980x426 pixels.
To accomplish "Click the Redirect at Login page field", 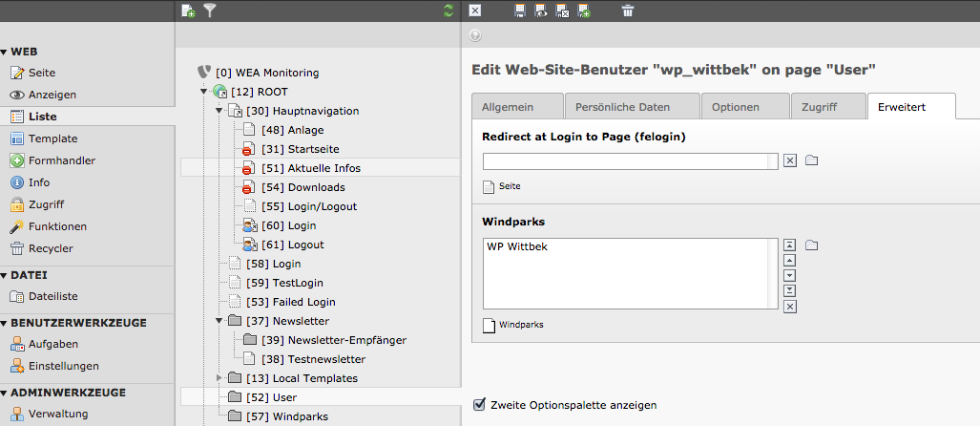I will coord(630,160).
